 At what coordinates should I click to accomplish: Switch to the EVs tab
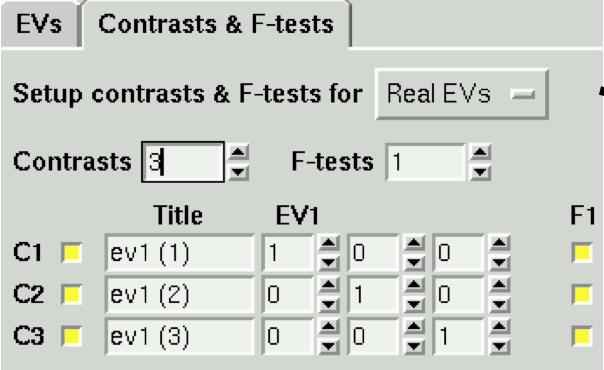click(x=40, y=24)
